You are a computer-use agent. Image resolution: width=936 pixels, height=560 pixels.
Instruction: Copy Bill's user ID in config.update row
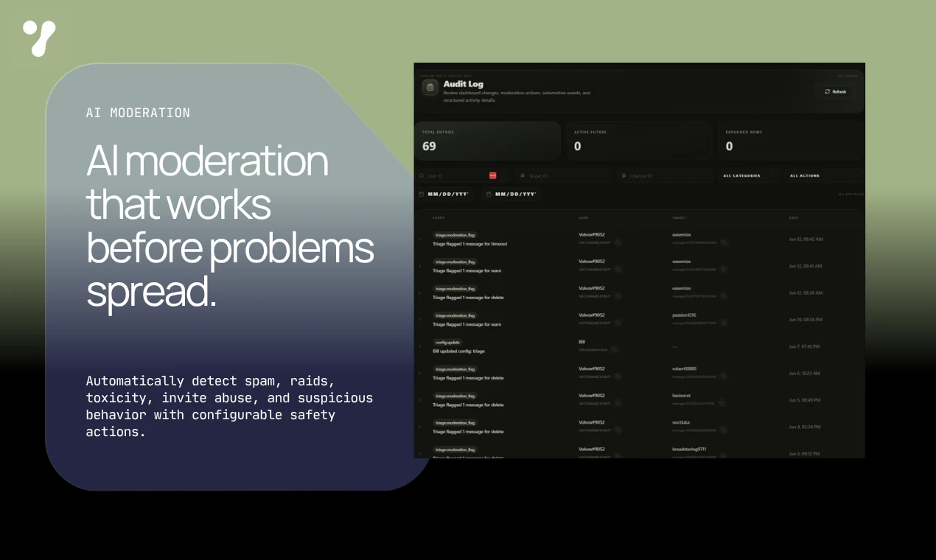(614, 350)
